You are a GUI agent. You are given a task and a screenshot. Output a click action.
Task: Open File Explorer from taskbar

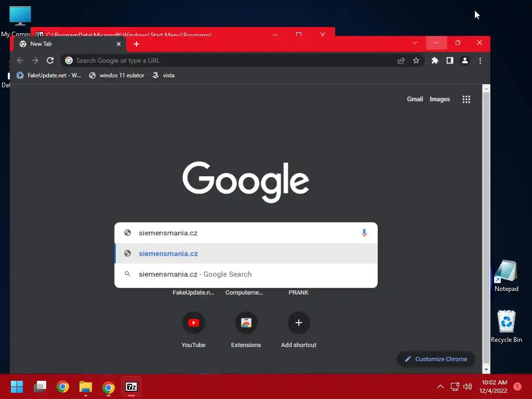coord(86,387)
